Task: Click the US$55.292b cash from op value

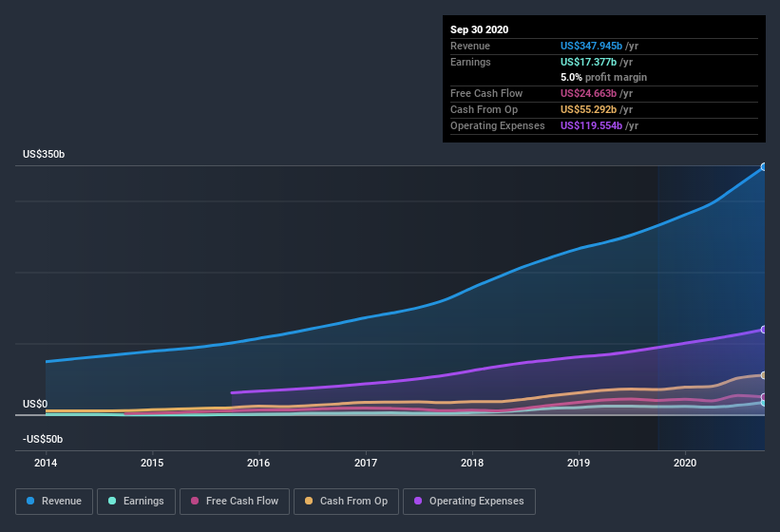Action: 588,109
